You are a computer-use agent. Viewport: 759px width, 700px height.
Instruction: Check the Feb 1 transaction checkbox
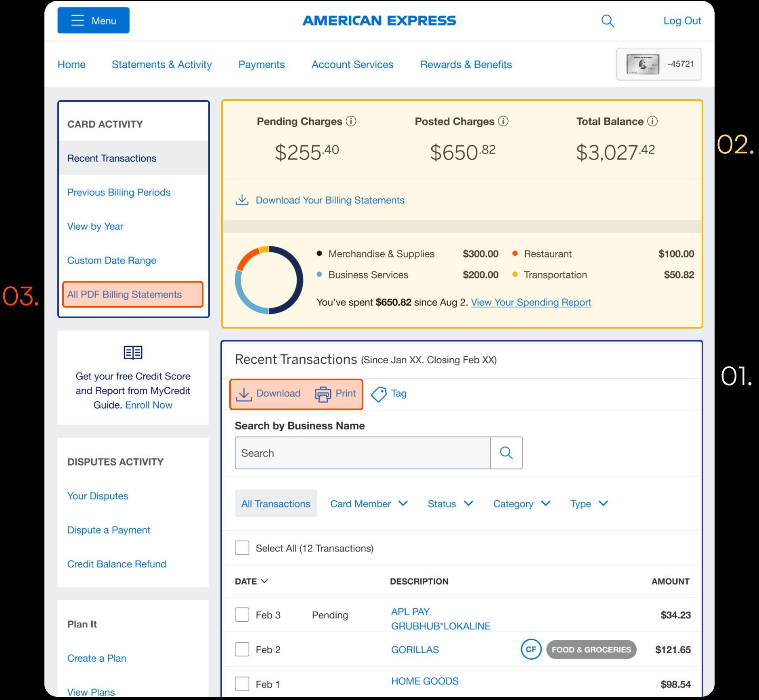click(242, 684)
